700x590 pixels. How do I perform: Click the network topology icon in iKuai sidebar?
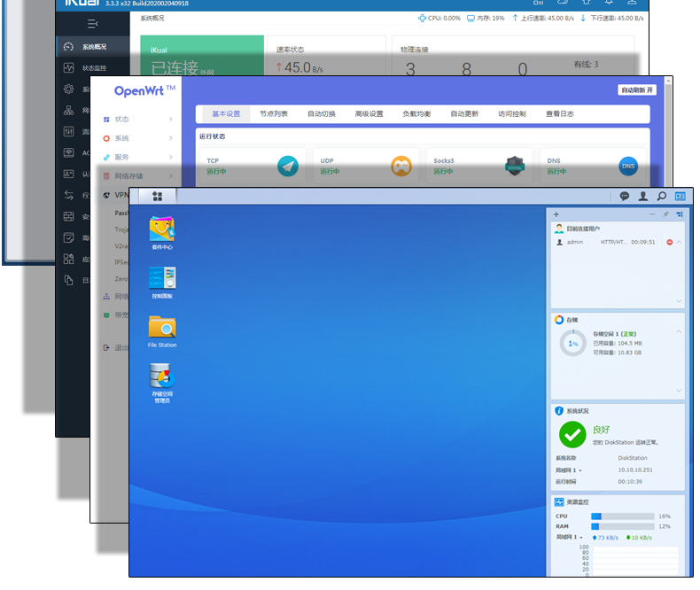pos(68,110)
